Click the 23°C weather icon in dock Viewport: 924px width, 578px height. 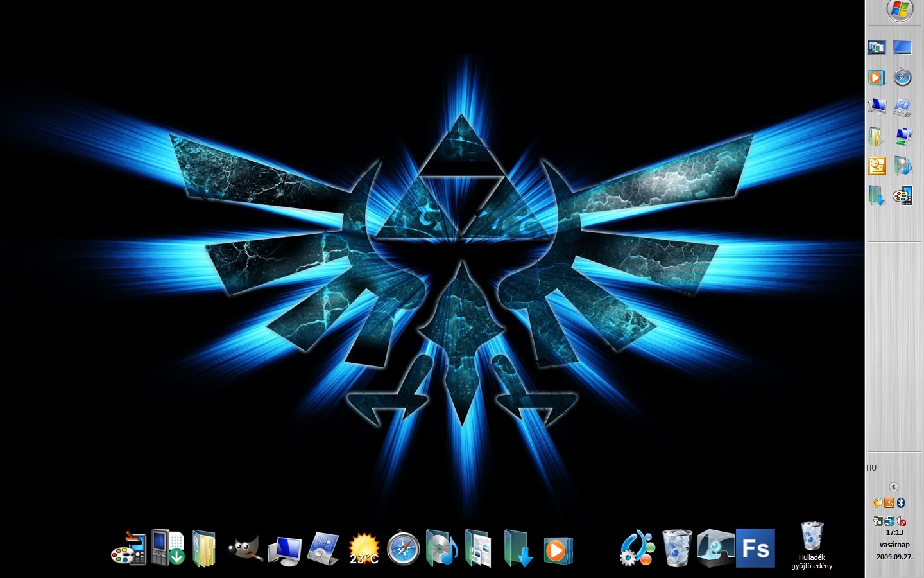tap(364, 549)
